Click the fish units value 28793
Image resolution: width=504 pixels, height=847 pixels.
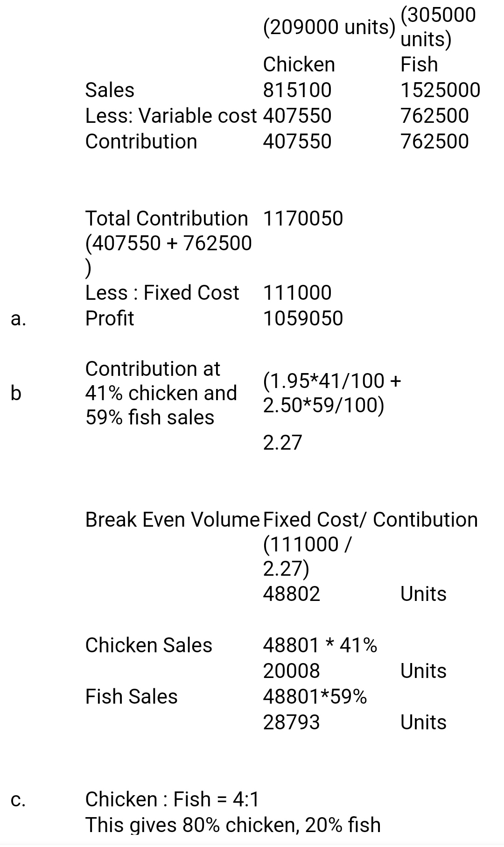292,722
